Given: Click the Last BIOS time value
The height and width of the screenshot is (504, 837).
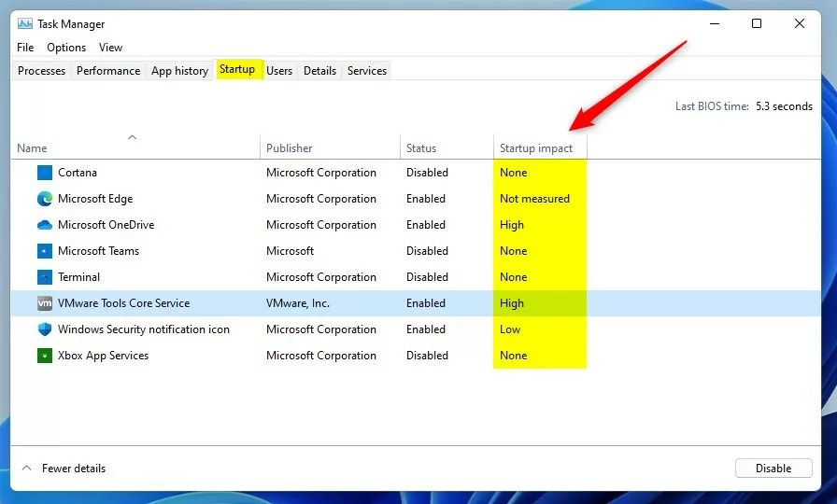Looking at the screenshot, I should 784,106.
